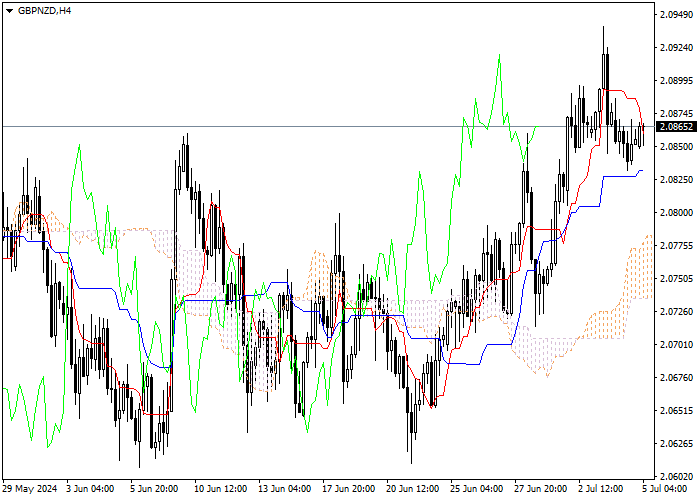This screenshot has height=500, width=700.
Task: Click the 2.06515 price axis label
Action: coord(676,411)
